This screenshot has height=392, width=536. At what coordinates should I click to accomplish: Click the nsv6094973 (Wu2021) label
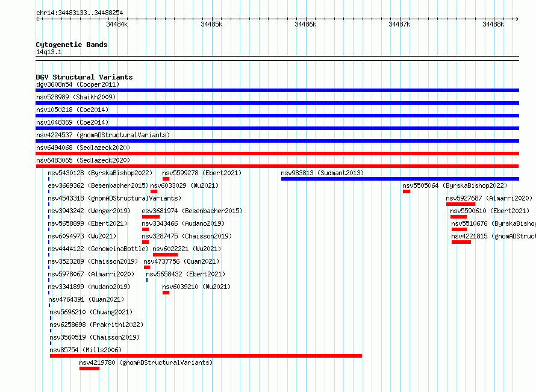pyautogui.click(x=82, y=236)
